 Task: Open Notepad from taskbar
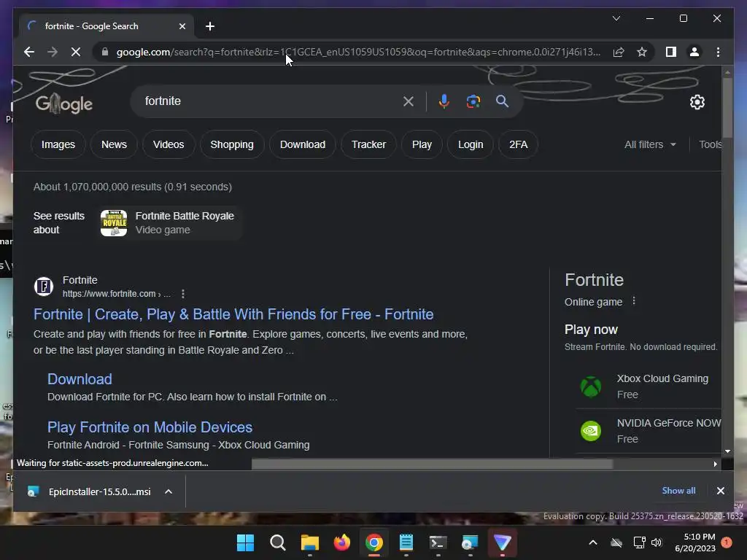coord(406,542)
